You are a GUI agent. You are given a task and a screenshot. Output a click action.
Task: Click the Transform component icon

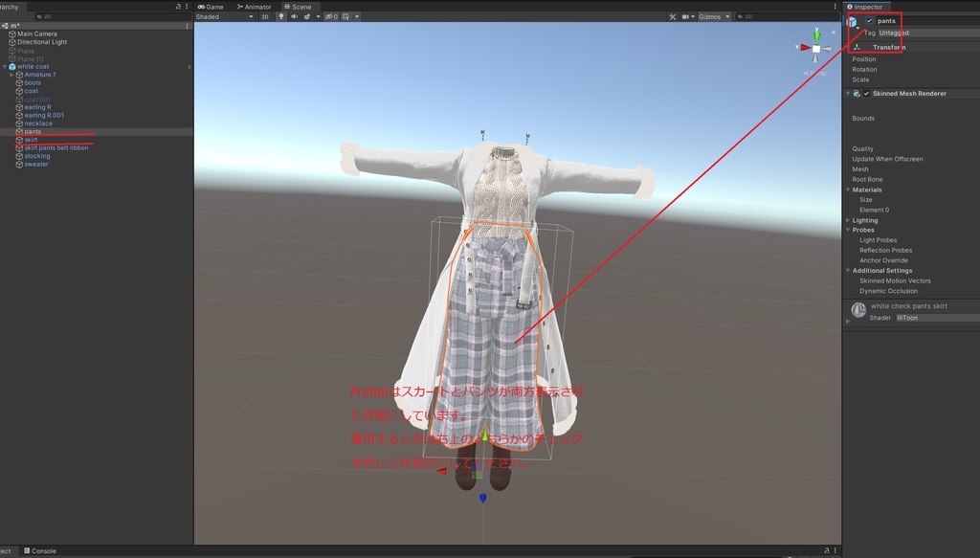coord(857,48)
